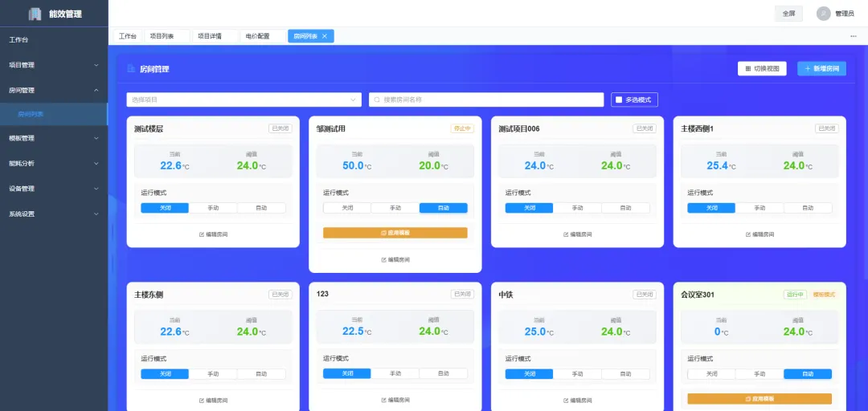Switch to the 项目详情 tab
Screen dimensions: 868x411
(x=215, y=36)
